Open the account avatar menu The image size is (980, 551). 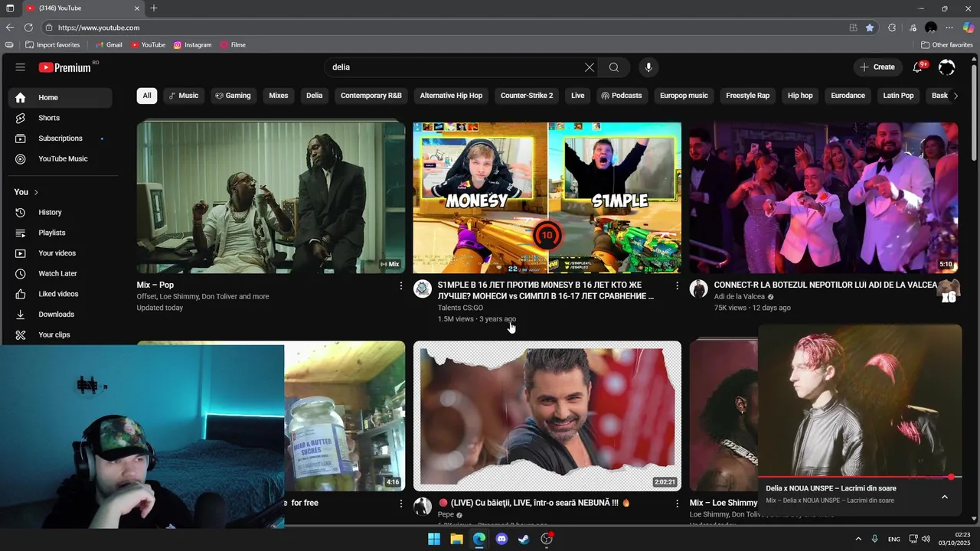tap(947, 67)
